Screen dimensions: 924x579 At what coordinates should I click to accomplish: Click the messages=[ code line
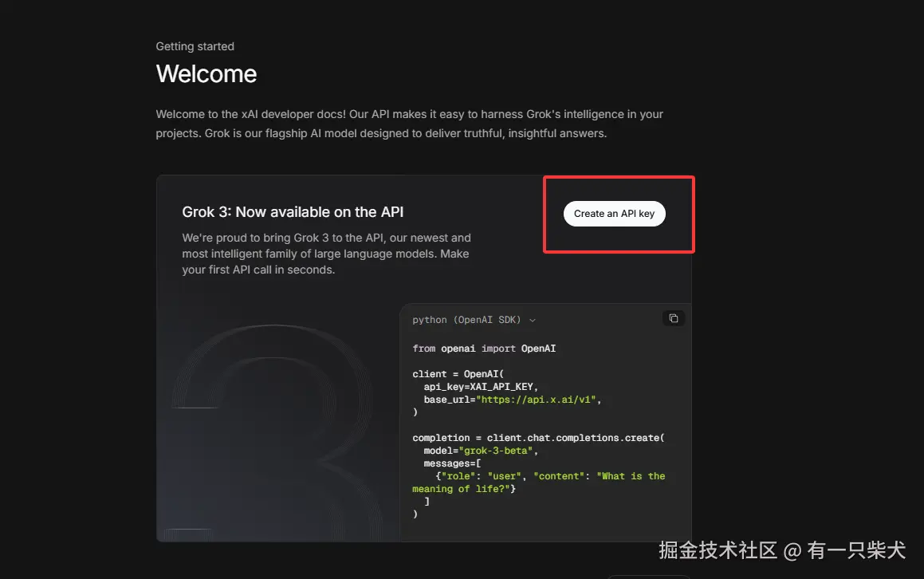(x=452, y=463)
